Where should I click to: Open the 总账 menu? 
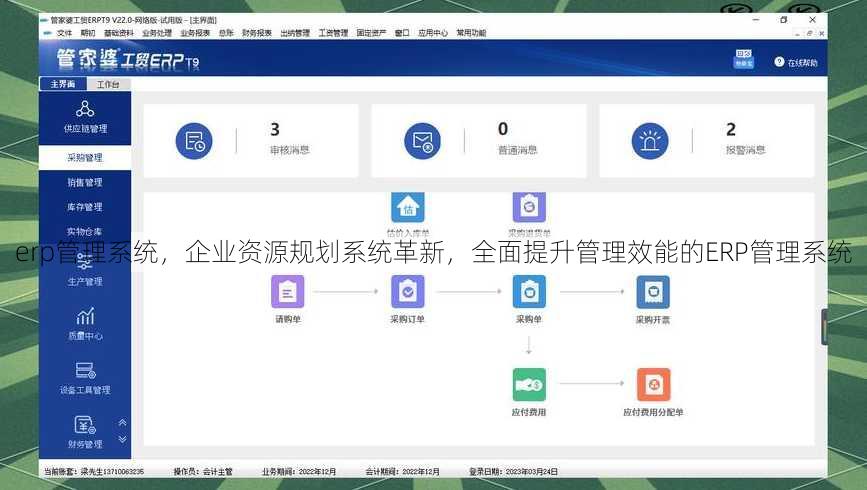pos(226,33)
